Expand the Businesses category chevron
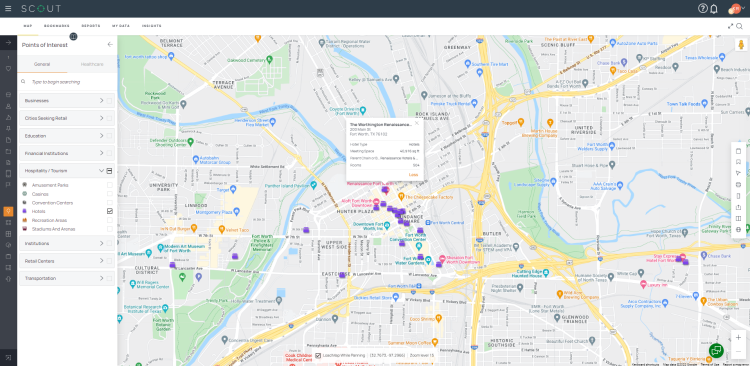This screenshot has height=366, width=750. (x=101, y=100)
